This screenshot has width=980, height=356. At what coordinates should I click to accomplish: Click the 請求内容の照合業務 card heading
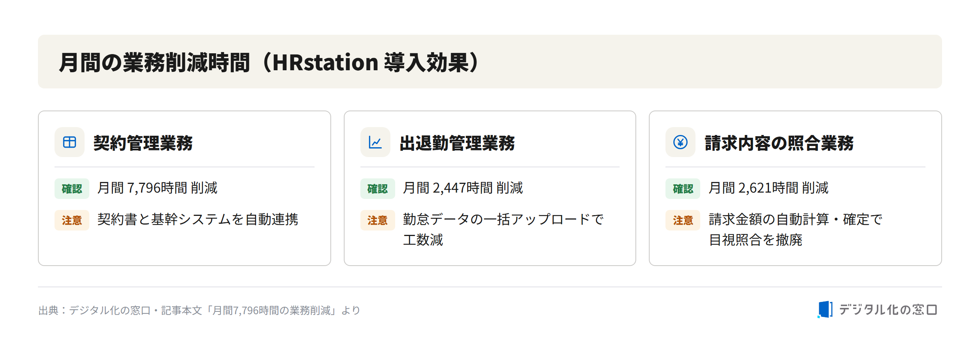(x=779, y=143)
